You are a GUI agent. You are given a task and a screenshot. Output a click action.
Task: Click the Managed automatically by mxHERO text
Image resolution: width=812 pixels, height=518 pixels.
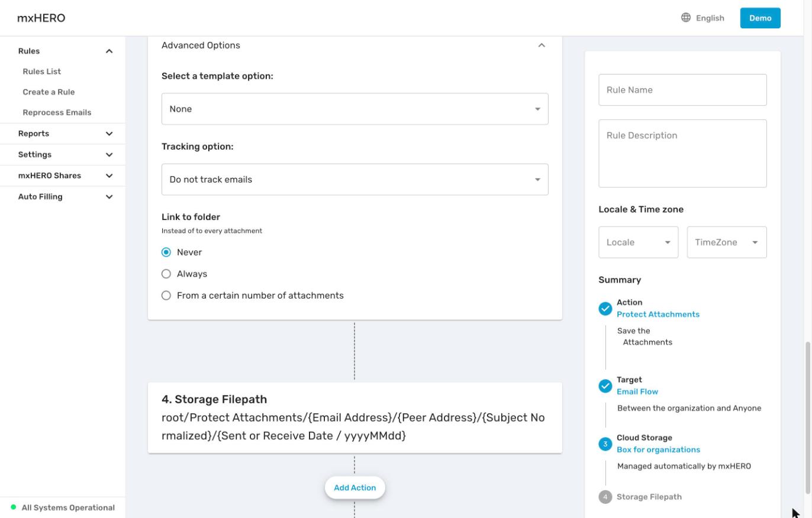pos(684,467)
